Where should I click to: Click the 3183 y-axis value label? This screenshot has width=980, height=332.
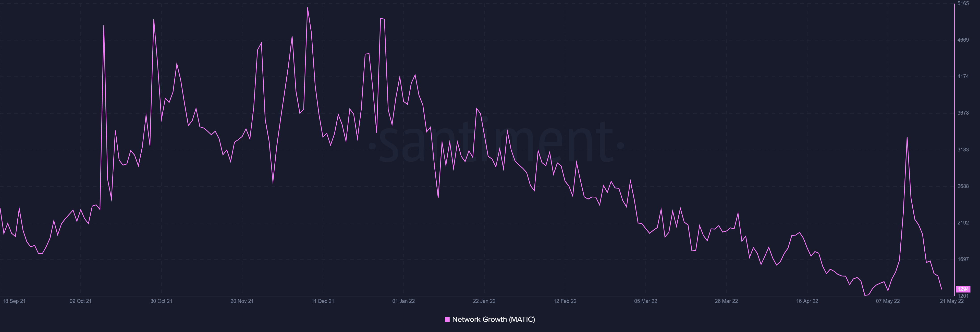click(x=963, y=150)
